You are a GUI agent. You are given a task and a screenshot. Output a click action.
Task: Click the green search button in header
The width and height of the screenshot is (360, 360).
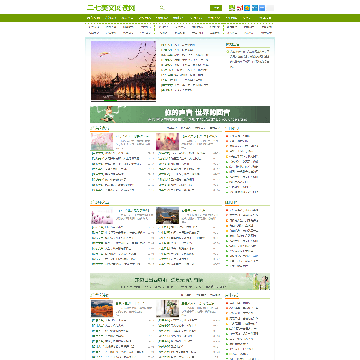216,8
